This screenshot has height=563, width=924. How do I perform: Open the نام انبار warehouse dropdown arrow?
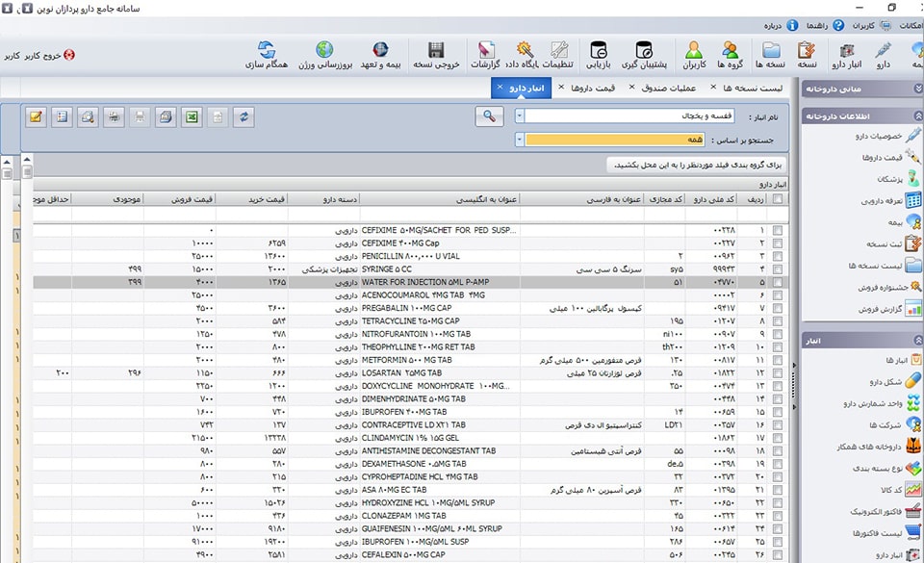click(520, 115)
